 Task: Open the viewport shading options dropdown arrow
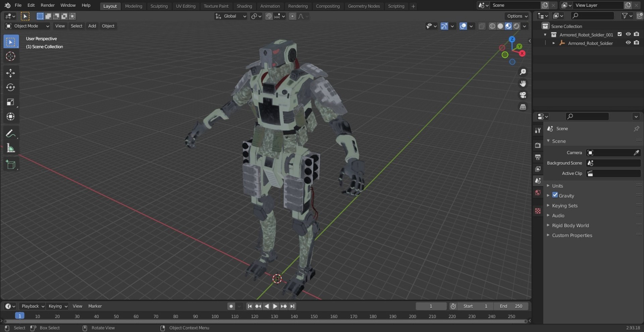525,26
